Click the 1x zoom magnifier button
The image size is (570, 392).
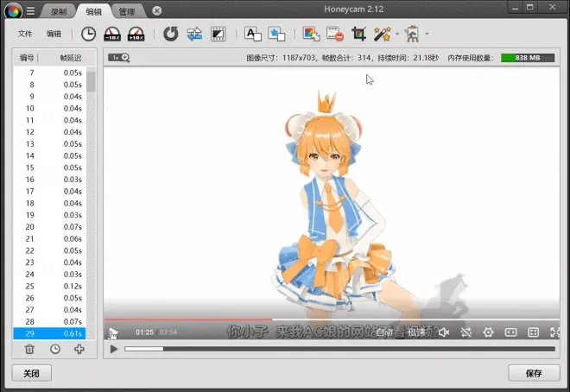119,57
